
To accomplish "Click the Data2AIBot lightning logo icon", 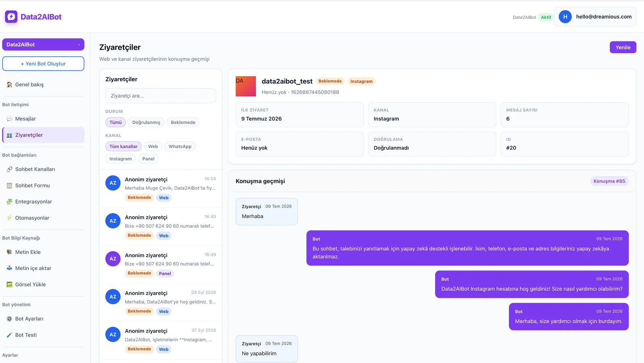I will [11, 16].
